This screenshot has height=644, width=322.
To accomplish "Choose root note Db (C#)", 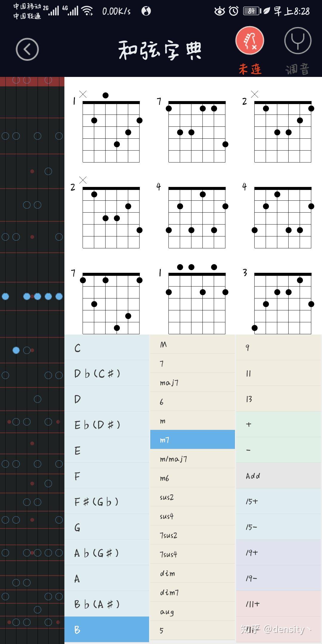I will pyautogui.click(x=107, y=373).
